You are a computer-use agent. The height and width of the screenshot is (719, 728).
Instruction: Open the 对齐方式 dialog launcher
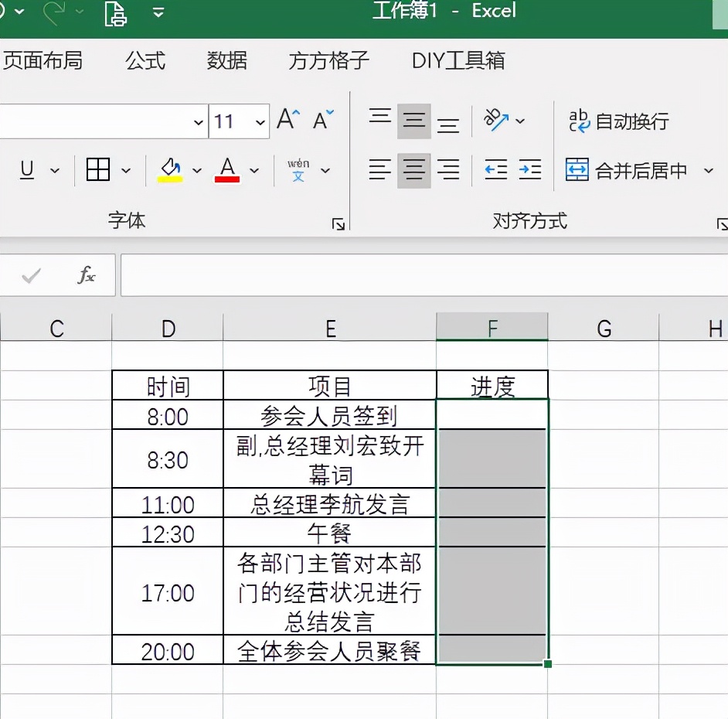721,224
